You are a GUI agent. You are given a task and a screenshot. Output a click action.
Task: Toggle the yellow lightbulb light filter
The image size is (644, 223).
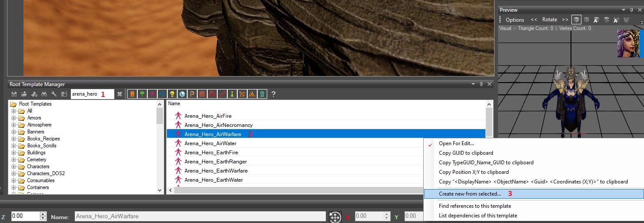(172, 94)
